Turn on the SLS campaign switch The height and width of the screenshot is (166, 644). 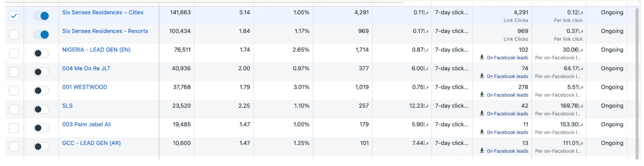41,109
